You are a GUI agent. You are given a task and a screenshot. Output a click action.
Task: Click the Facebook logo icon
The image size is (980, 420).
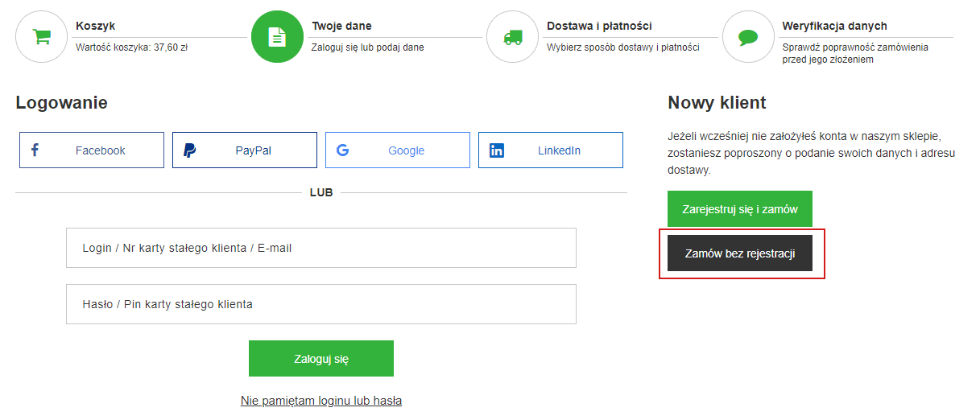pyautogui.click(x=35, y=150)
